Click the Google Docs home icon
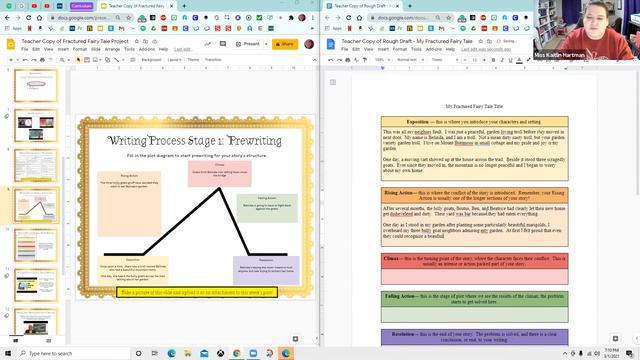The width and height of the screenshot is (640, 360). pyautogui.click(x=331, y=44)
